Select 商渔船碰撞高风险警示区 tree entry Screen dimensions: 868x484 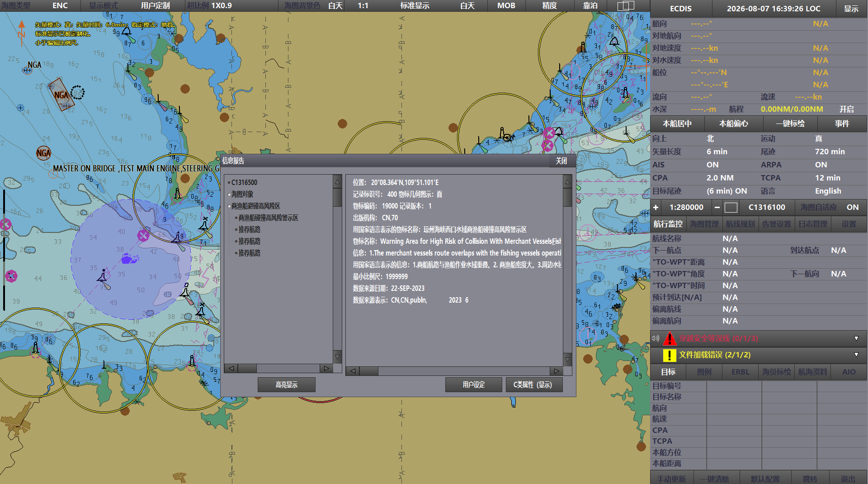(x=268, y=218)
